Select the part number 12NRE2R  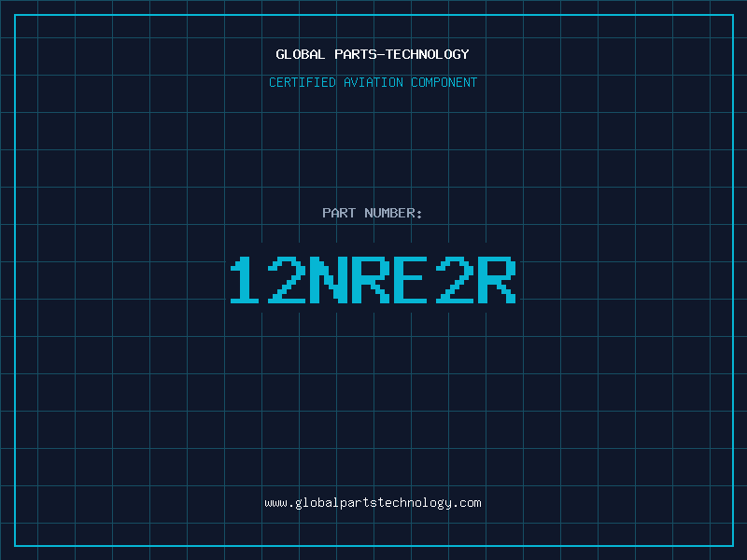(x=373, y=279)
